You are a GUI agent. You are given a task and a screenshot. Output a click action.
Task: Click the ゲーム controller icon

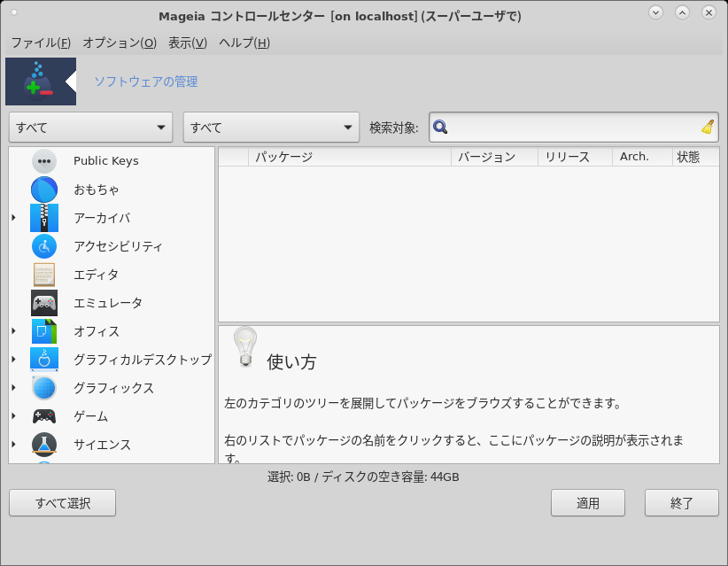[44, 416]
